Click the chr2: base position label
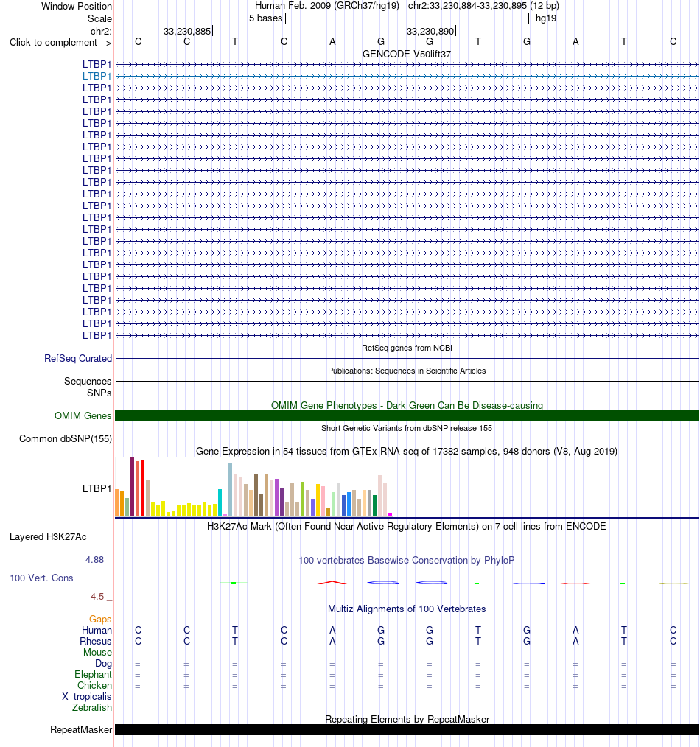This screenshot has width=700, height=747. 101,32
